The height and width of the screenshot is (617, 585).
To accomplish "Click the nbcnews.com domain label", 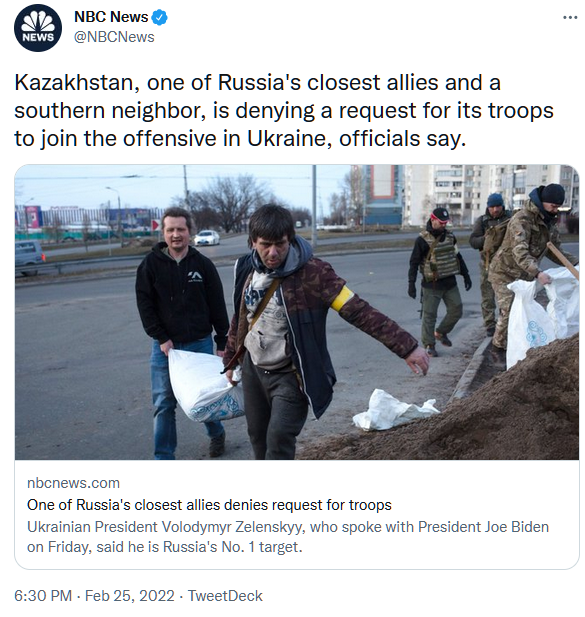I will (x=73, y=483).
